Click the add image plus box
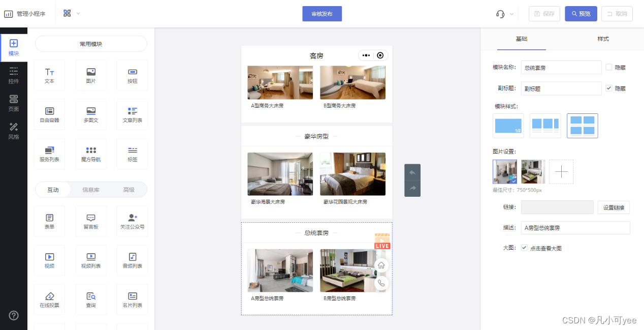Viewport: 644px width, 330px height. pos(561,172)
